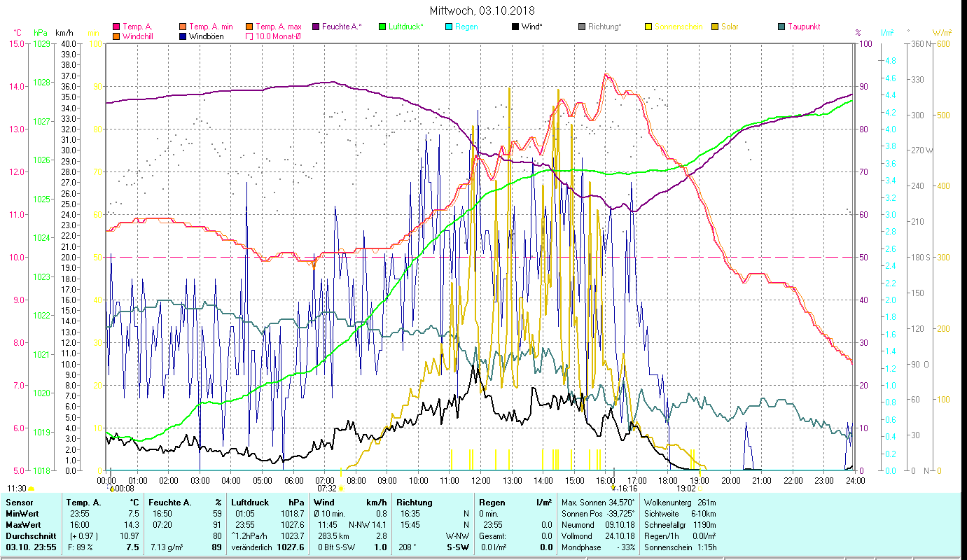The image size is (967, 560).
Task: Click the 'W/m²' axis unit label
Action: point(942,33)
